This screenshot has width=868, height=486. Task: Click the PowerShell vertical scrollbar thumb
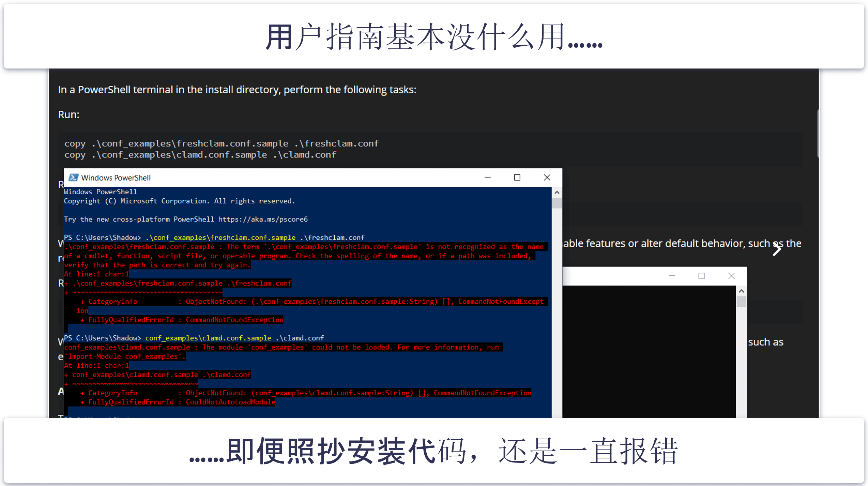557,203
